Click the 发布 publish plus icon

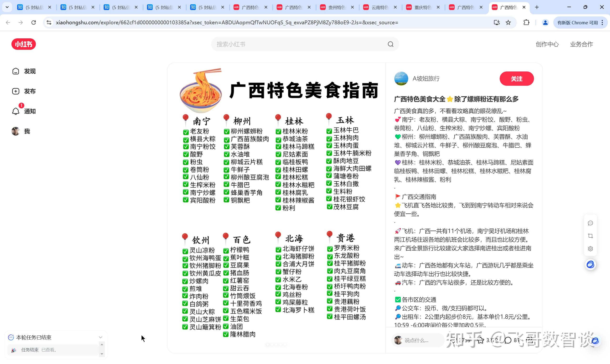click(x=16, y=91)
